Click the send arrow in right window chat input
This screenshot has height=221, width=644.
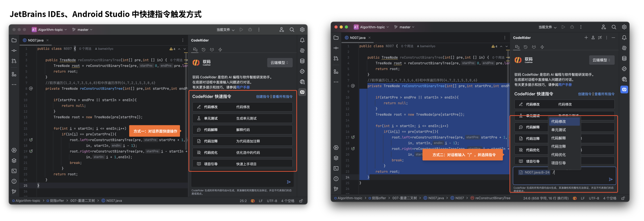click(x=611, y=179)
